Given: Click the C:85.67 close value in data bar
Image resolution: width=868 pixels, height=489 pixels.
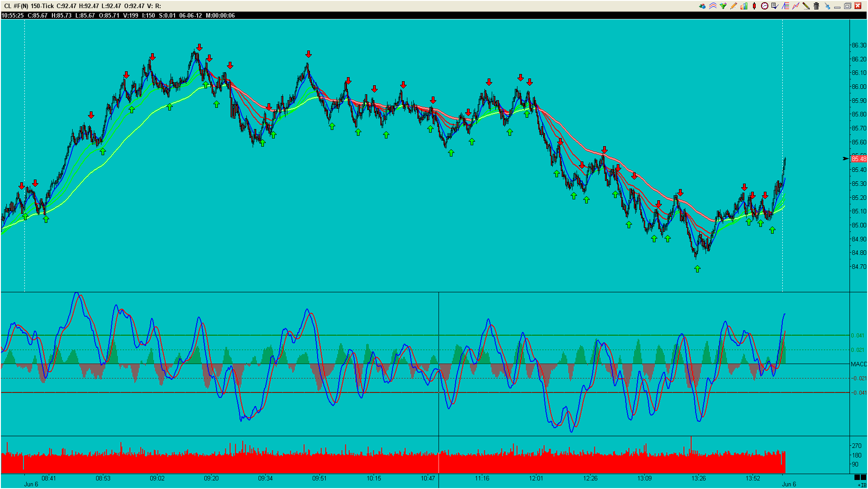Looking at the screenshot, I should 37,15.
